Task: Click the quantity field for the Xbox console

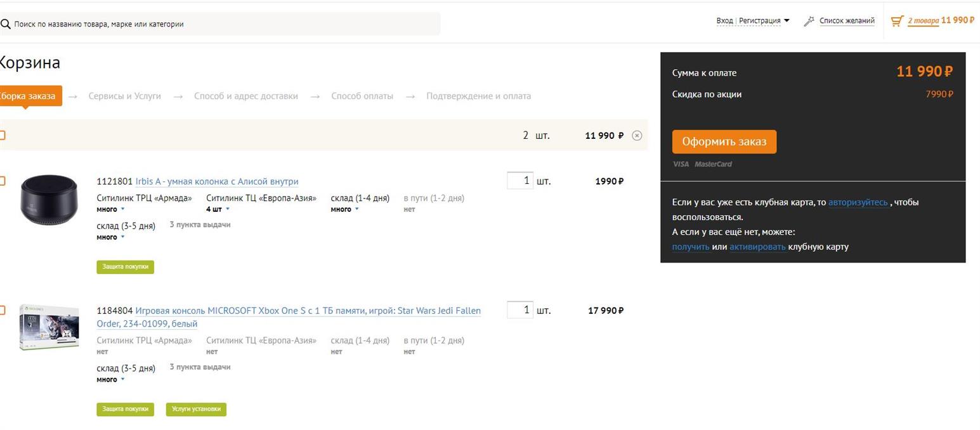Action: click(519, 310)
